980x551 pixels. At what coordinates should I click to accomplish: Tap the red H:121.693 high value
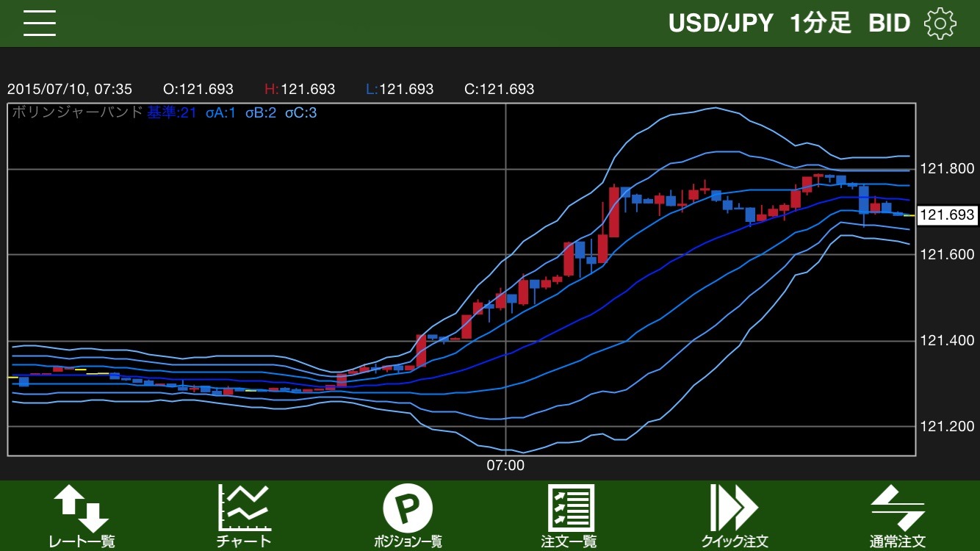point(300,90)
